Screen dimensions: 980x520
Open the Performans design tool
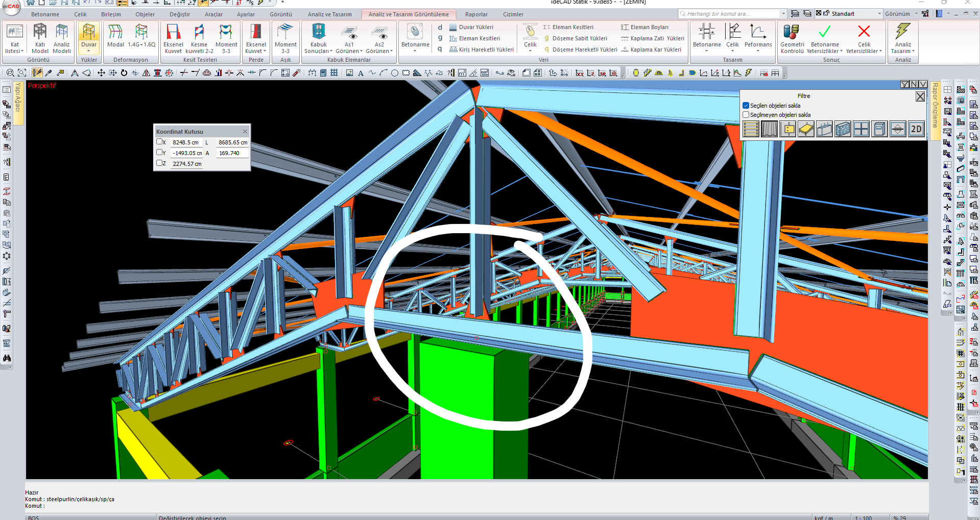[x=758, y=38]
